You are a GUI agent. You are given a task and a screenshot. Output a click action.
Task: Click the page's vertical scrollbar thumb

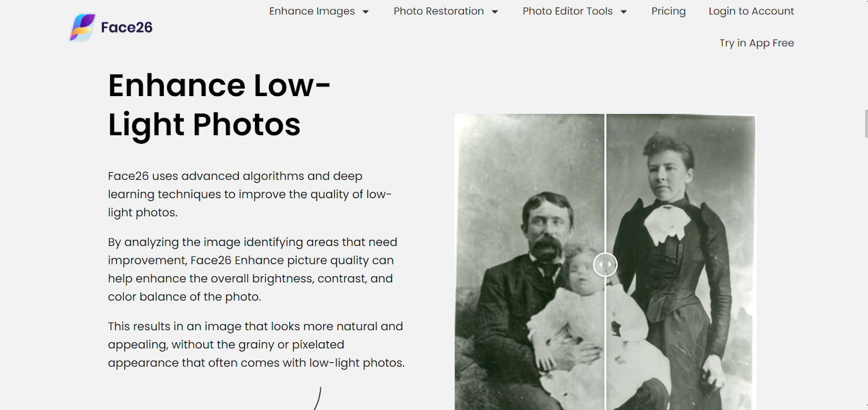[866, 123]
